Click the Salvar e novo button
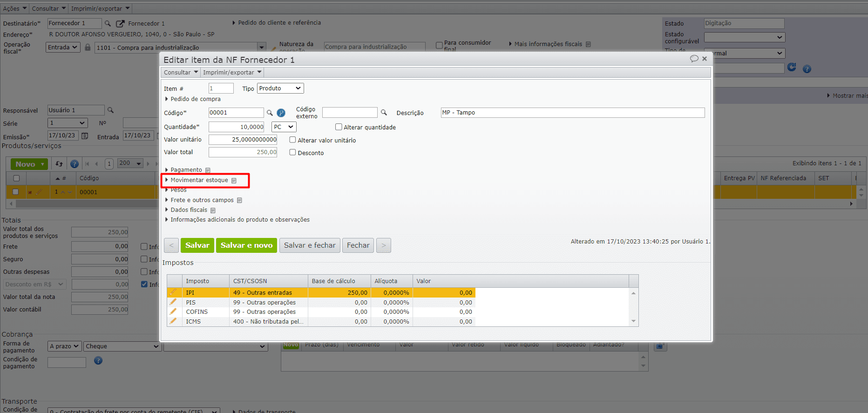This screenshot has height=413, width=868. 246,245
